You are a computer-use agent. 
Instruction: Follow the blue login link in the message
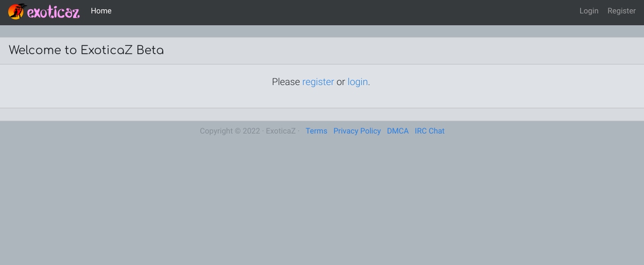click(x=357, y=82)
